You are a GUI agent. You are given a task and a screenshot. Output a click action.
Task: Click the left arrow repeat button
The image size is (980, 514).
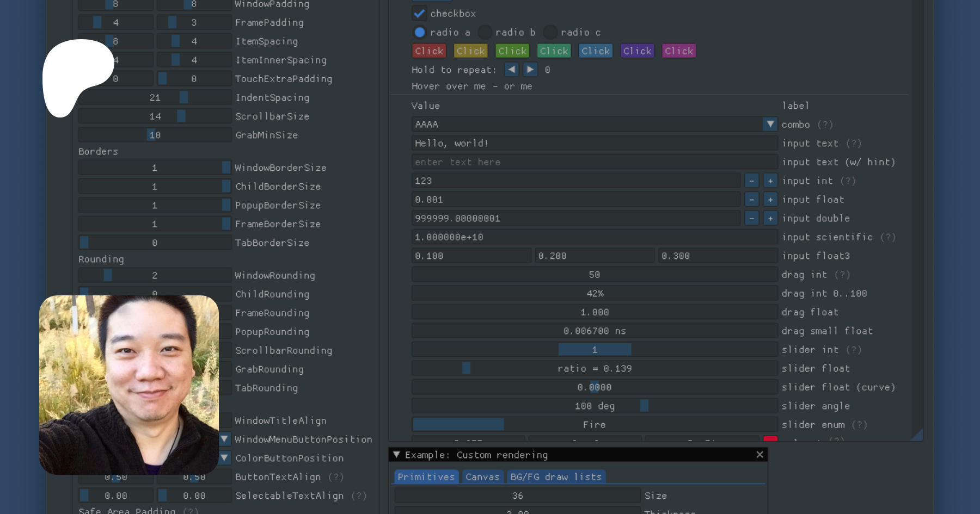pos(511,70)
